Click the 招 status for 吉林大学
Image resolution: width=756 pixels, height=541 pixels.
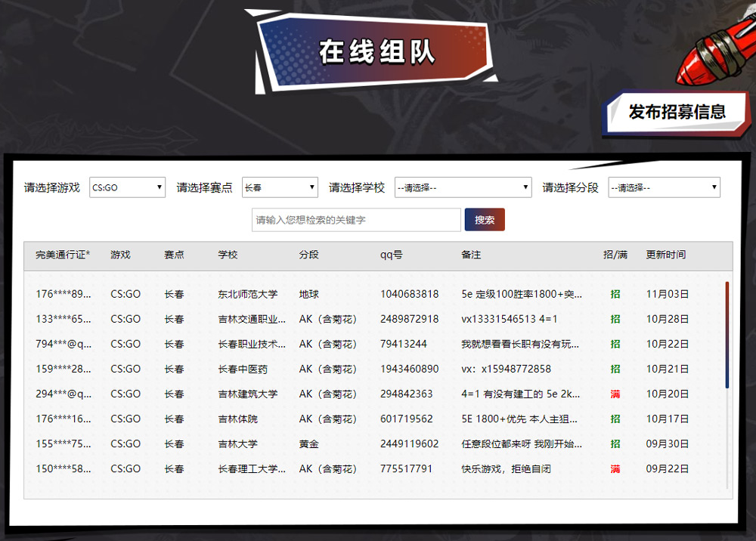(615, 444)
